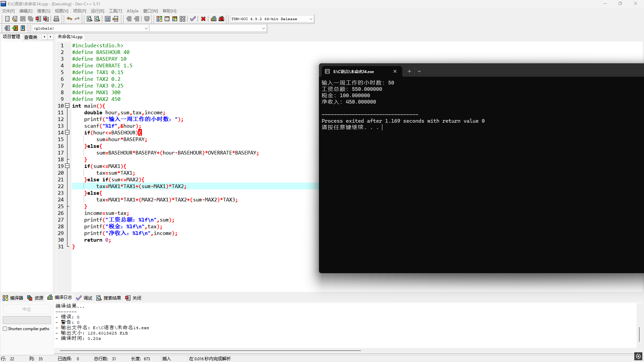
Task: Click the New file toolbar icon
Action: pyautogui.click(x=7, y=19)
